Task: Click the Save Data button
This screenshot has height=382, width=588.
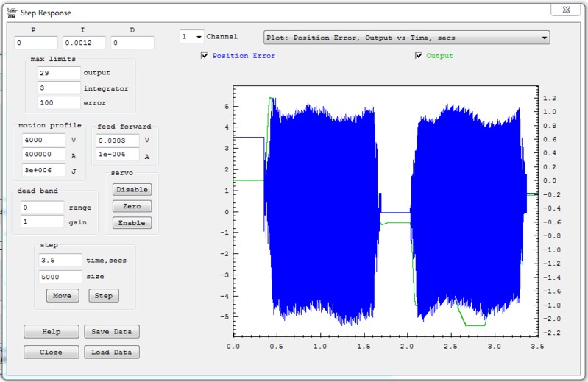Action: click(x=111, y=332)
